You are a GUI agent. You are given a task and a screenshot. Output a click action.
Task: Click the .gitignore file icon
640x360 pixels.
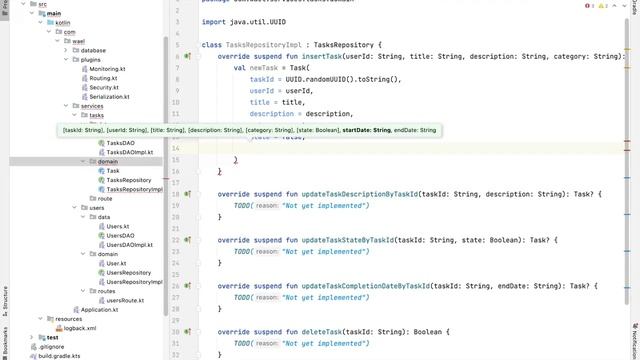[33, 347]
